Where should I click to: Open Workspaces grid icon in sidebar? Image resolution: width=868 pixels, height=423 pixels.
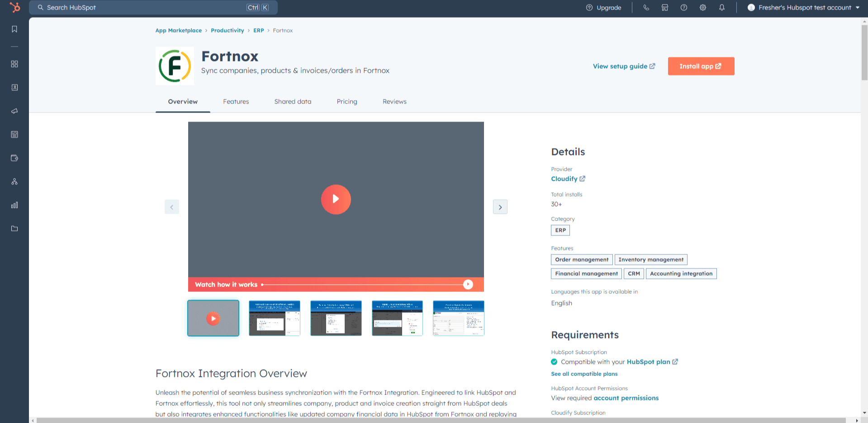click(x=14, y=64)
